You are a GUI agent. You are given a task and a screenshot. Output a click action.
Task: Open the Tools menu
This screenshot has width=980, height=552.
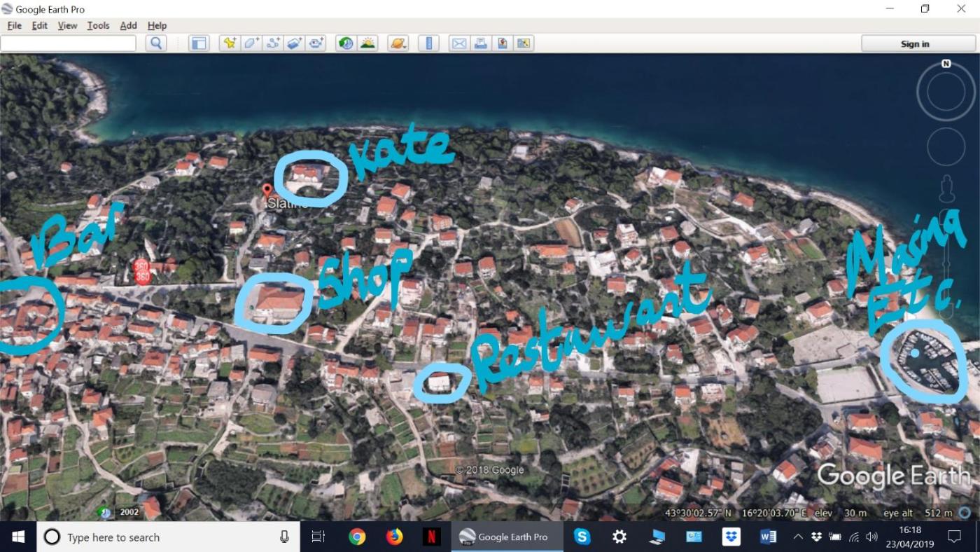coord(98,25)
